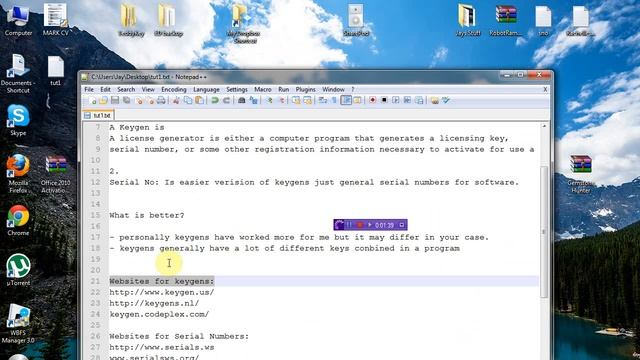Open the View menu
Screen dimensions: 640x360
[x=148, y=89]
